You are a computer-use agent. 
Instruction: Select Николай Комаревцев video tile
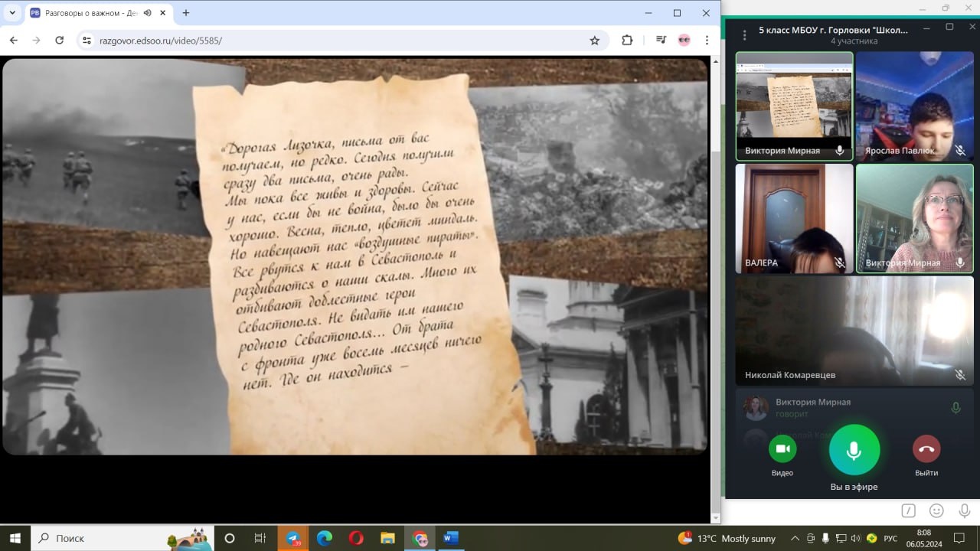click(x=854, y=331)
